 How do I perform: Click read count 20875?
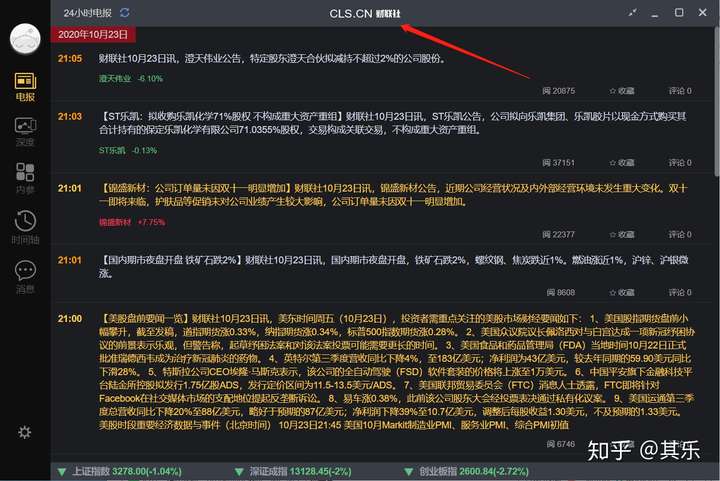click(x=558, y=91)
